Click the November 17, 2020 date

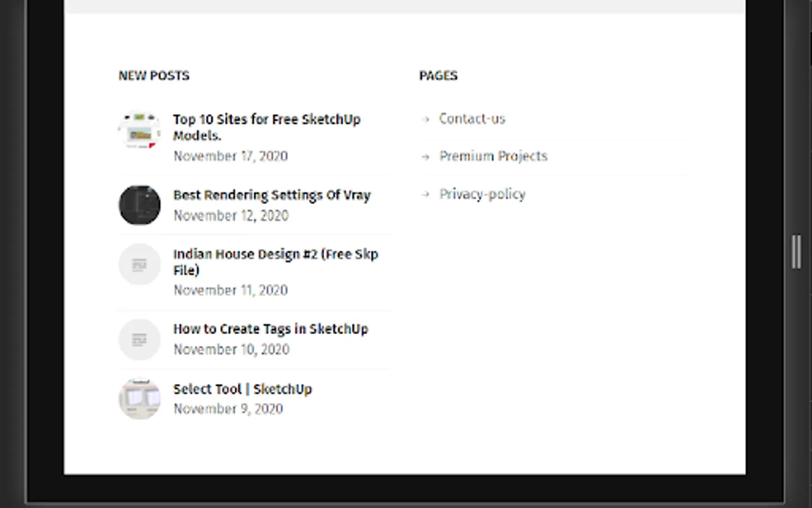point(230,156)
